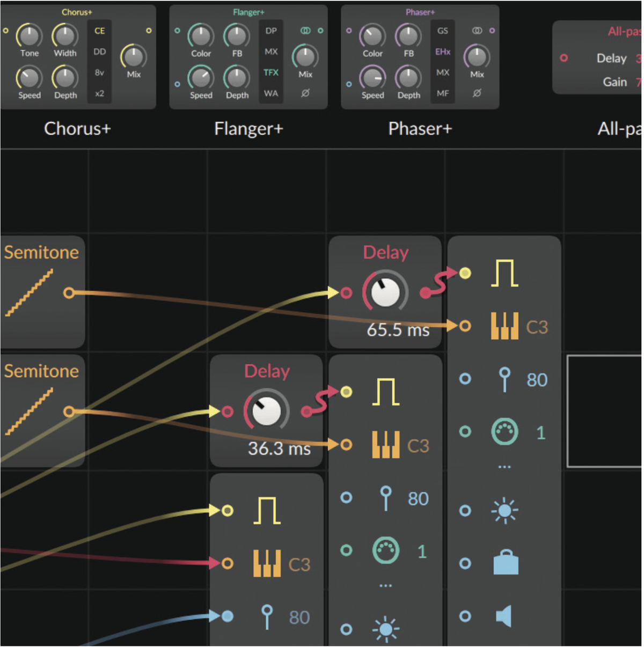The width and height of the screenshot is (644, 647).
Task: Select the Chorus+ device label
Action: point(77,129)
